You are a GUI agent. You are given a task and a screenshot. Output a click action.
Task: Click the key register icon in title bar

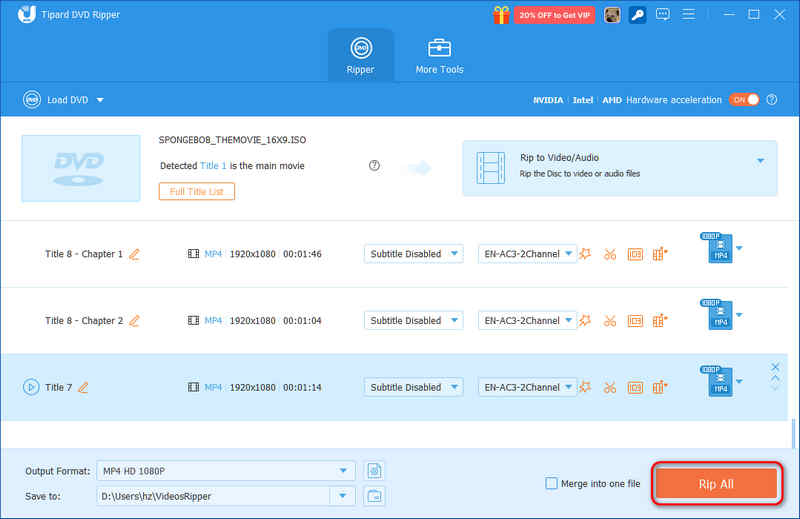point(637,15)
